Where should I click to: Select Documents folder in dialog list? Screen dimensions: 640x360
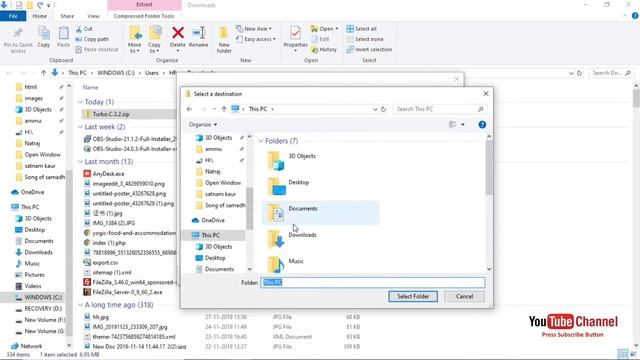tap(320, 213)
